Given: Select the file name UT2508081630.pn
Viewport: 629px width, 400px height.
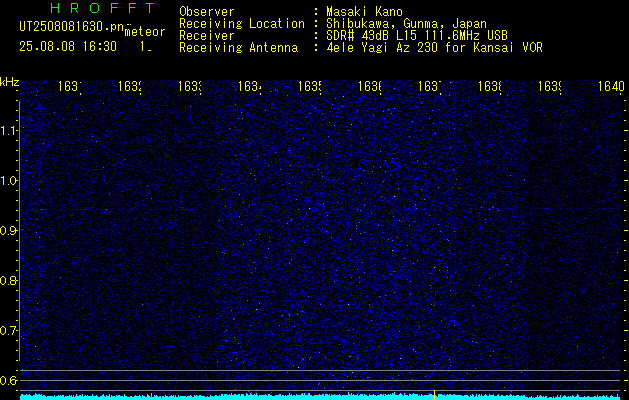Looking at the screenshot, I should tap(73, 27).
